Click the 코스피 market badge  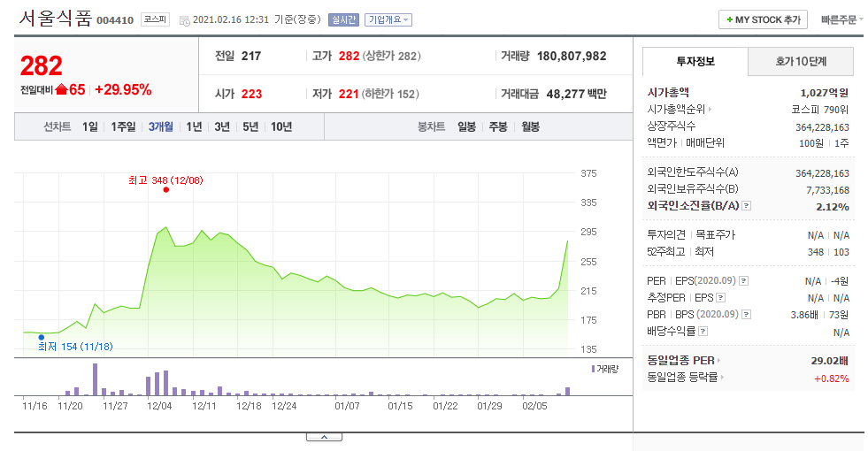[x=155, y=19]
